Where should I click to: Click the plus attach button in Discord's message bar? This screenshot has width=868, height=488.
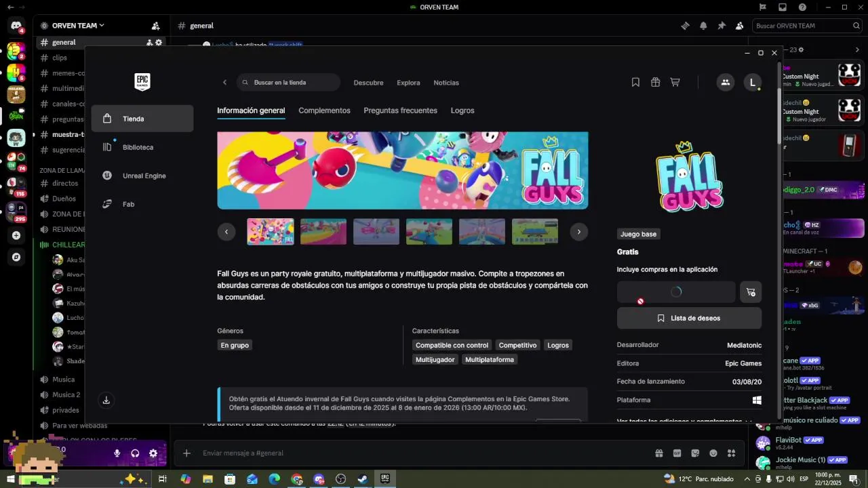coord(186,453)
